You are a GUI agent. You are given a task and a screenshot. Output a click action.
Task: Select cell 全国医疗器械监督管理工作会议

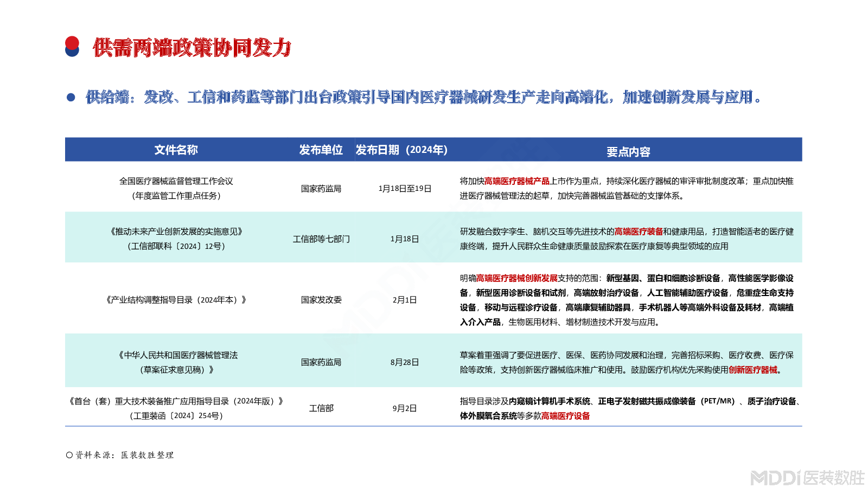tap(176, 181)
